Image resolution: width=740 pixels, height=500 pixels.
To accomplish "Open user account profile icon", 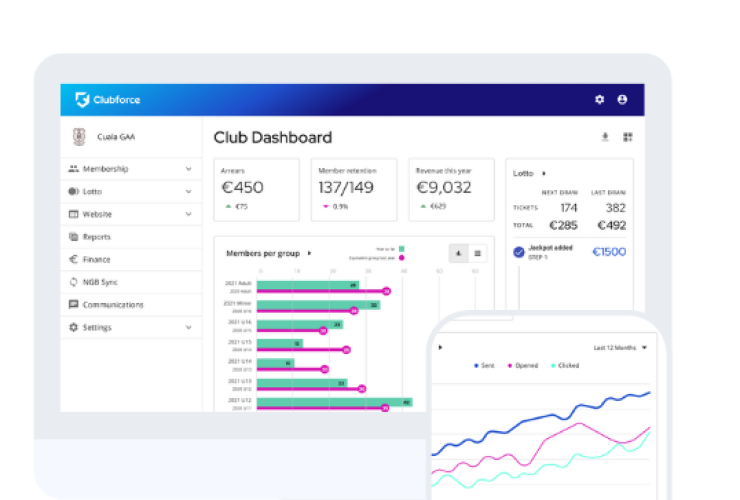I will [623, 100].
